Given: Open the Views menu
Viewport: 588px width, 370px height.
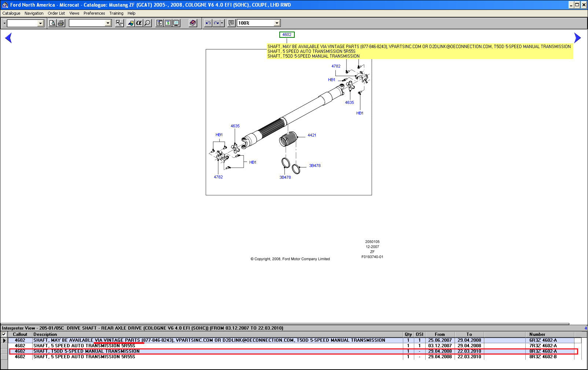Looking at the screenshot, I should click(74, 13).
